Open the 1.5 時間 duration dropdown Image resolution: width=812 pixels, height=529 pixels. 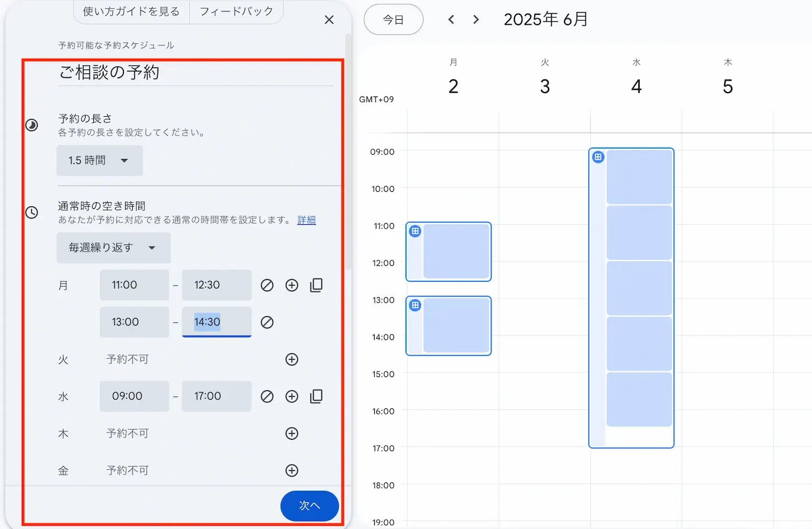click(x=99, y=161)
